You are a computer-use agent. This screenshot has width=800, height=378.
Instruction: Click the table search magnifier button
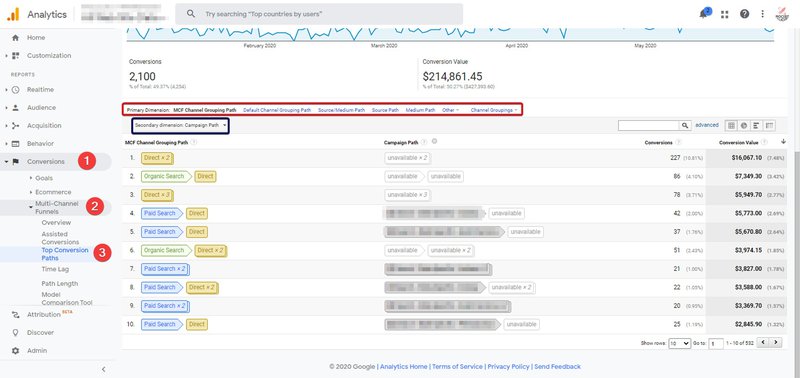[x=685, y=125]
